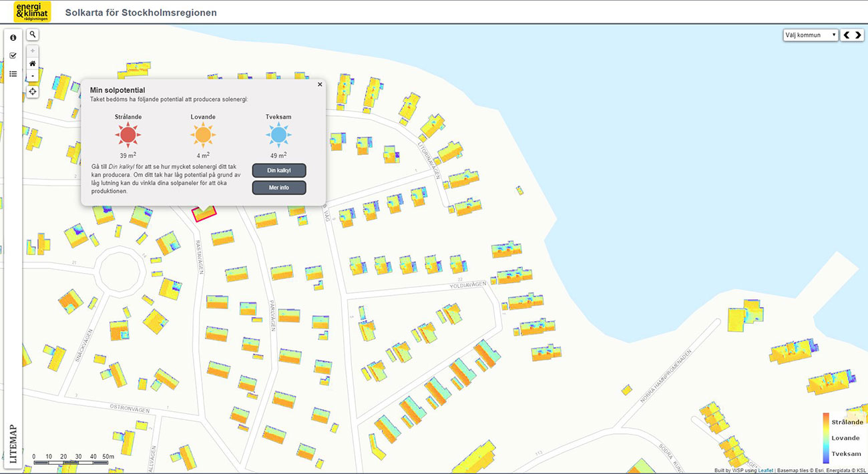Click the 4 m² Lovande value
Screen dimensions: 868x474
pos(203,156)
